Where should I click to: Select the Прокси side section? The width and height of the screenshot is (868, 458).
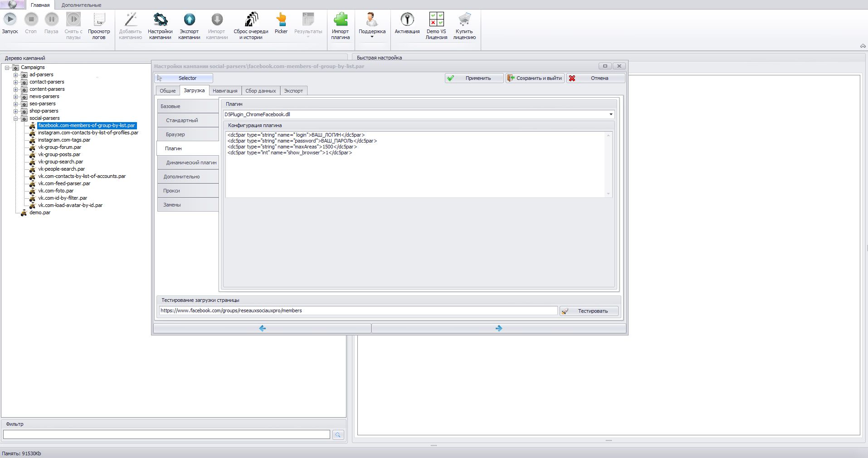click(x=188, y=191)
